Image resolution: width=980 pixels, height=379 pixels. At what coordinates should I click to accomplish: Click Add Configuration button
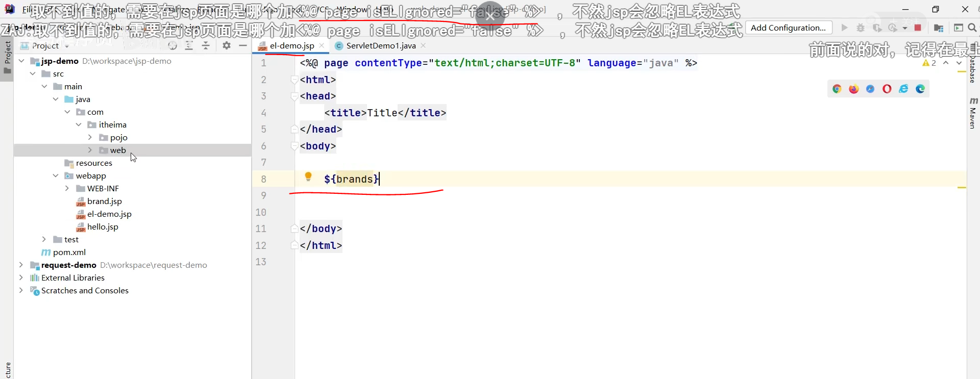pos(788,28)
